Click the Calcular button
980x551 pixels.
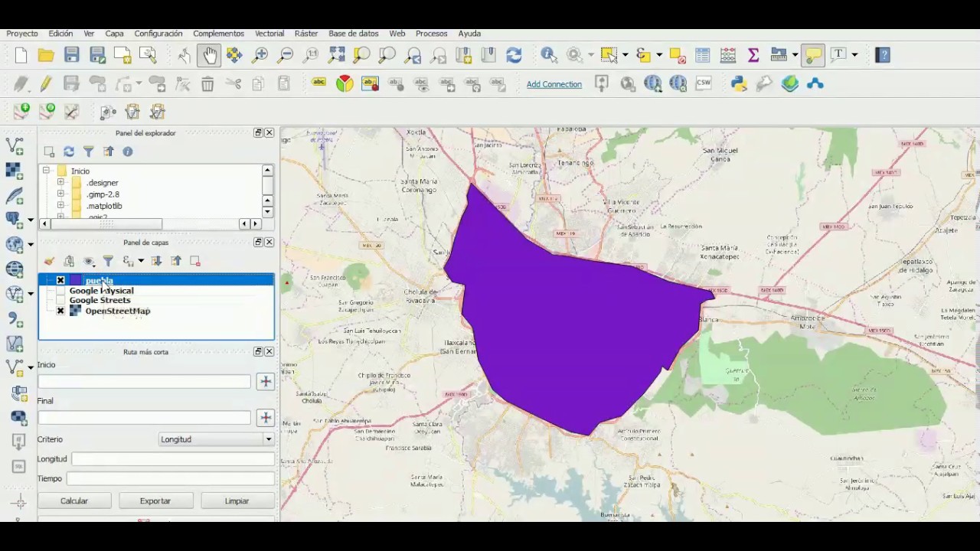(x=74, y=500)
